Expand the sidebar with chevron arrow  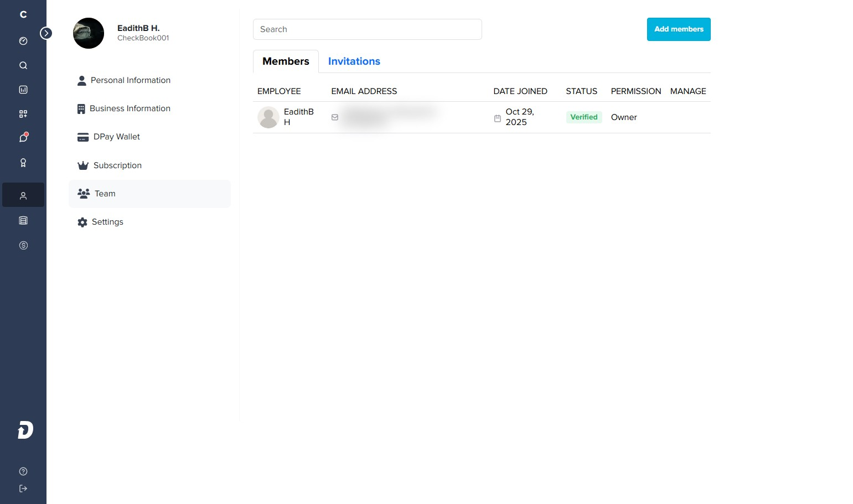[x=46, y=33]
